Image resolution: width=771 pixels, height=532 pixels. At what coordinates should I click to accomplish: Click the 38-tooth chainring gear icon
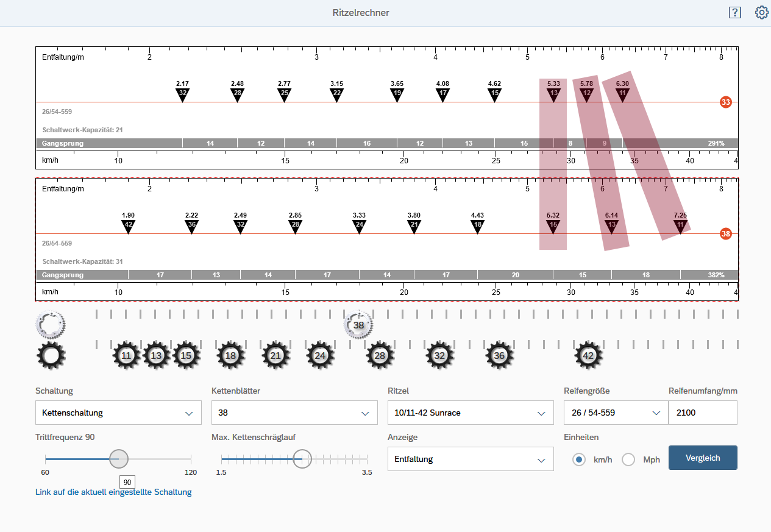[x=358, y=325]
